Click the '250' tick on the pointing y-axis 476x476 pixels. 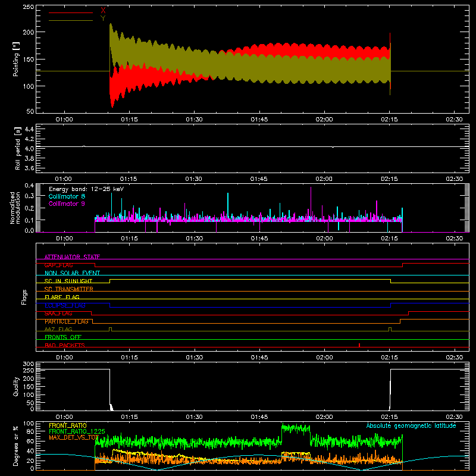point(29,7)
